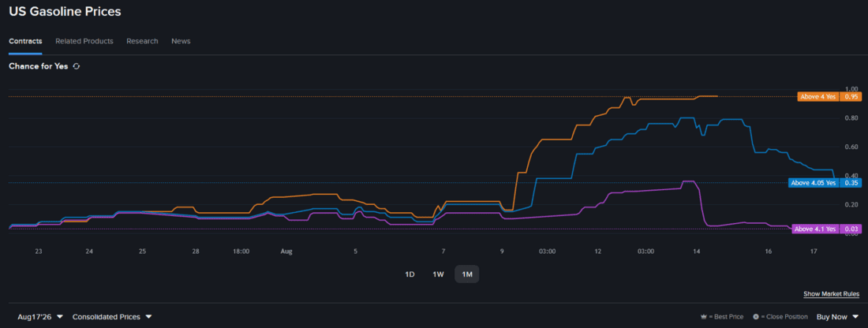Click the Show Market Rules link
Viewport: 868px width, 328px height.
click(832, 294)
